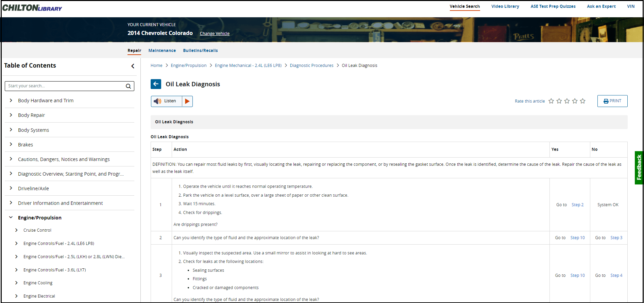
Task: Open Body Hardware and Trim item
Action: click(46, 101)
